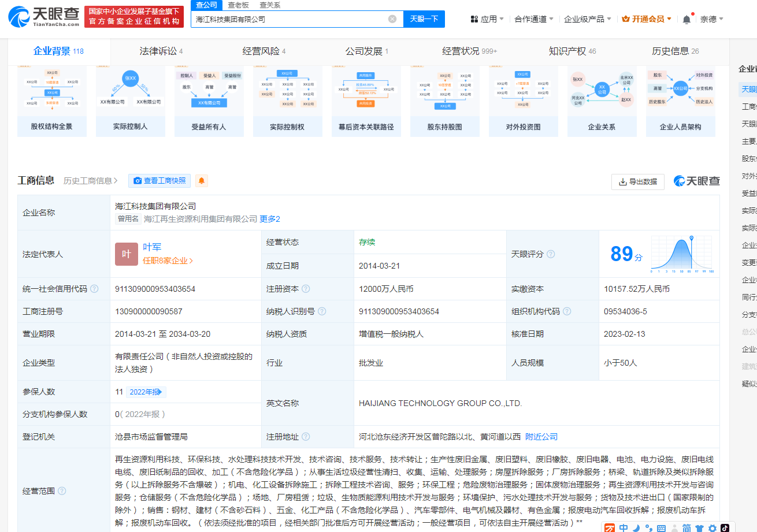Toggle punctuation mode in the IME toolbar
This screenshot has width=757, height=532.
648,528
